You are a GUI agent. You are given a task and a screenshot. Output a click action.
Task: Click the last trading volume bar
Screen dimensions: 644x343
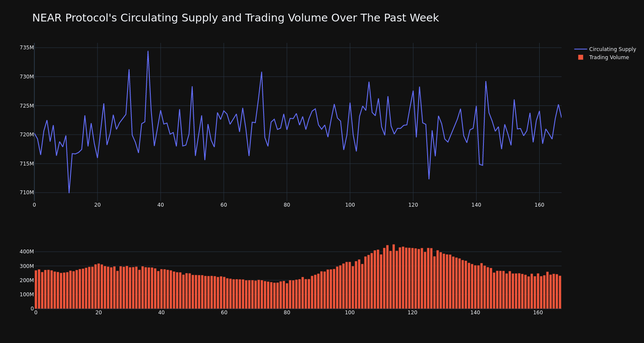[560, 292]
